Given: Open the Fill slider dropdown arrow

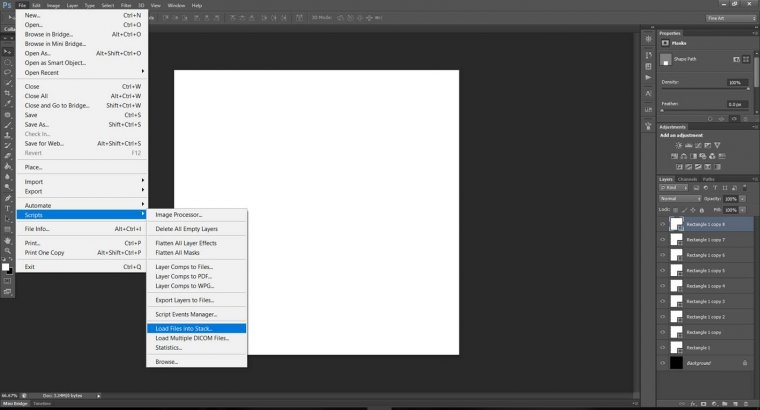Looking at the screenshot, I should pyautogui.click(x=743, y=210).
